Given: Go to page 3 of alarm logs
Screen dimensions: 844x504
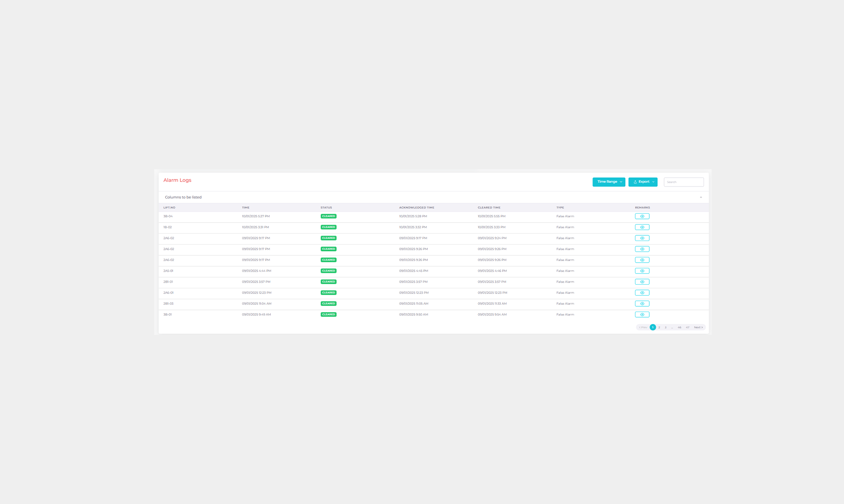Looking at the screenshot, I should [665, 328].
